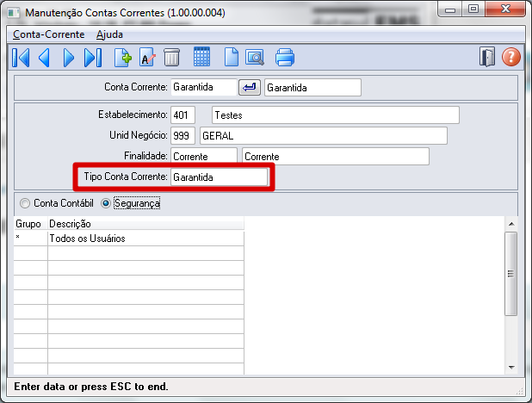Click the Descrição column header
532x403 pixels.
(x=145, y=224)
